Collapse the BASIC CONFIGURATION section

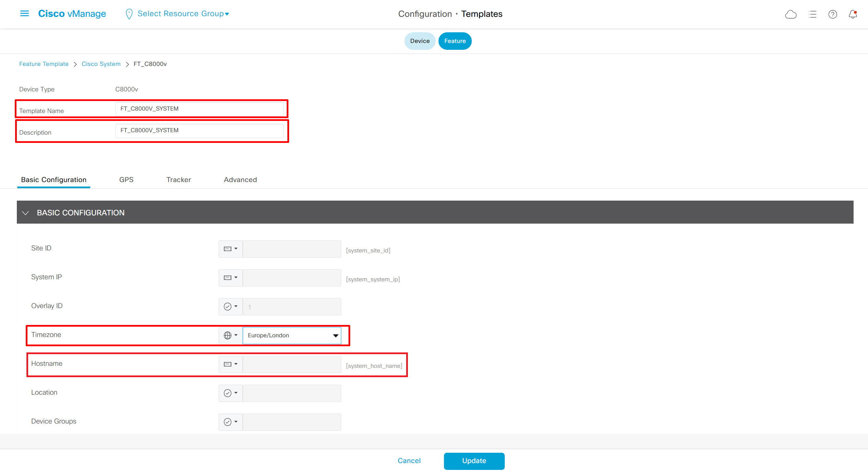point(25,213)
